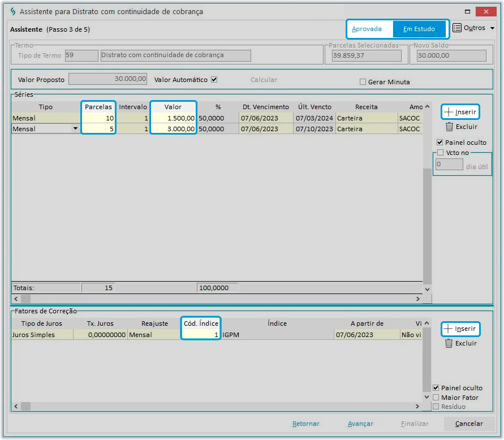Image resolution: width=504 pixels, height=440 pixels.
Task: Enable the Vcto no checkbox
Action: [440, 153]
